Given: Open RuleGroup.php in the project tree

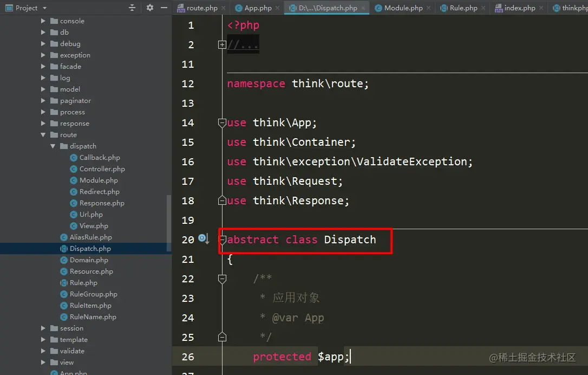Looking at the screenshot, I should pos(93,294).
